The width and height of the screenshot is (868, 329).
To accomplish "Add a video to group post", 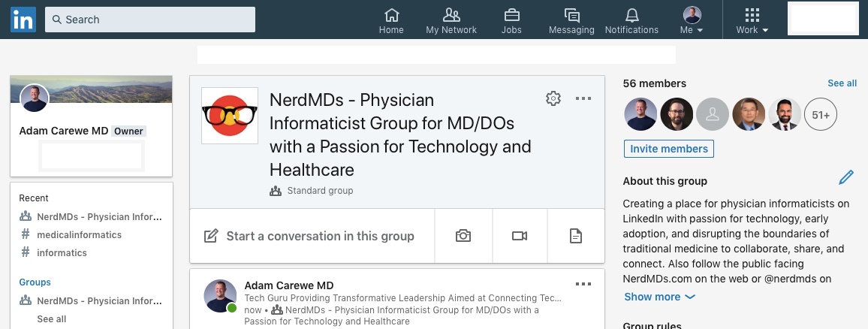I will coord(520,236).
